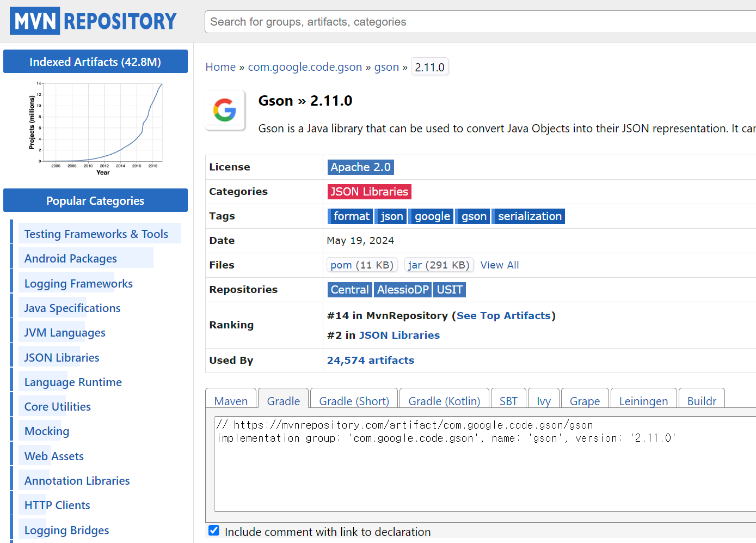Viewport: 756px width, 543px height.
Task: Open Android Packages category
Action: click(71, 258)
